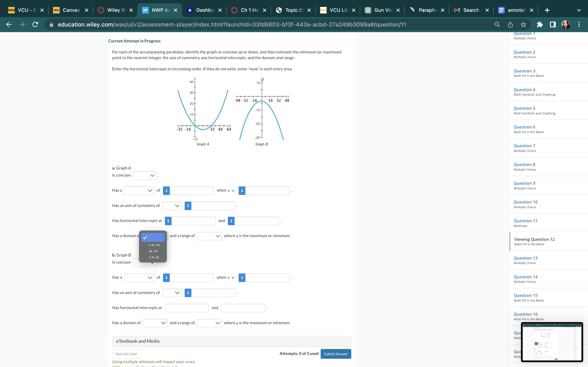Click the 'Save for Later' button

[126, 354]
